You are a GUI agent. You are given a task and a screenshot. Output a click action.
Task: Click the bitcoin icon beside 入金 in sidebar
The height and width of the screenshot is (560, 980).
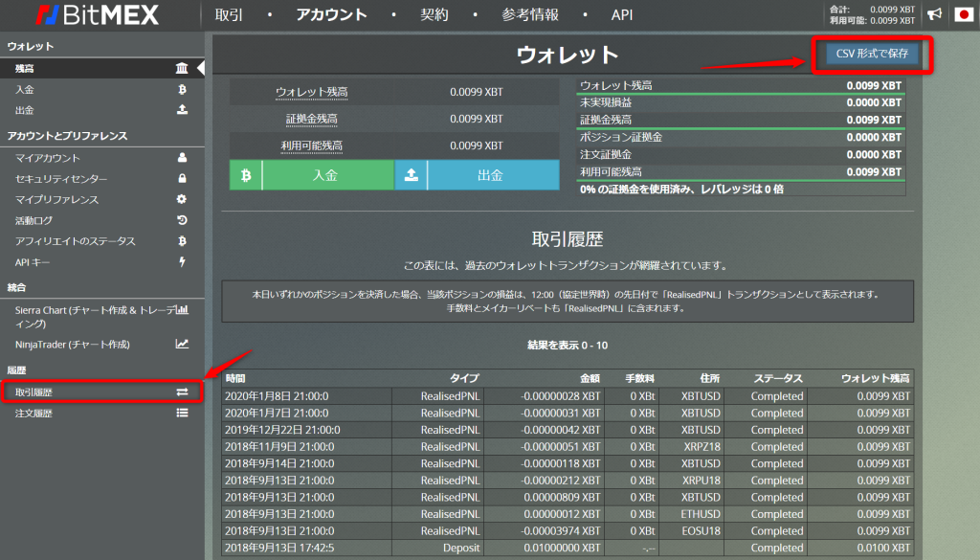(x=182, y=90)
